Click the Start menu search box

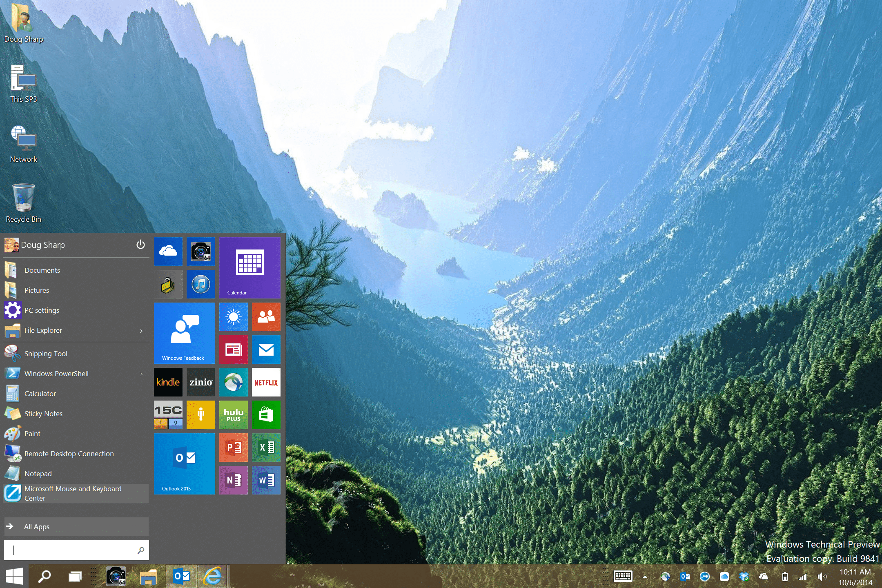[76, 550]
